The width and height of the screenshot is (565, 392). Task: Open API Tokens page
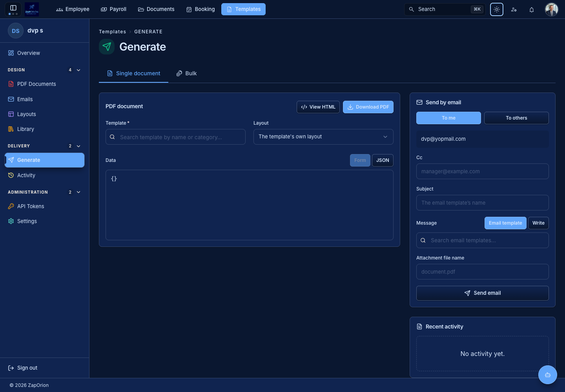(44, 206)
